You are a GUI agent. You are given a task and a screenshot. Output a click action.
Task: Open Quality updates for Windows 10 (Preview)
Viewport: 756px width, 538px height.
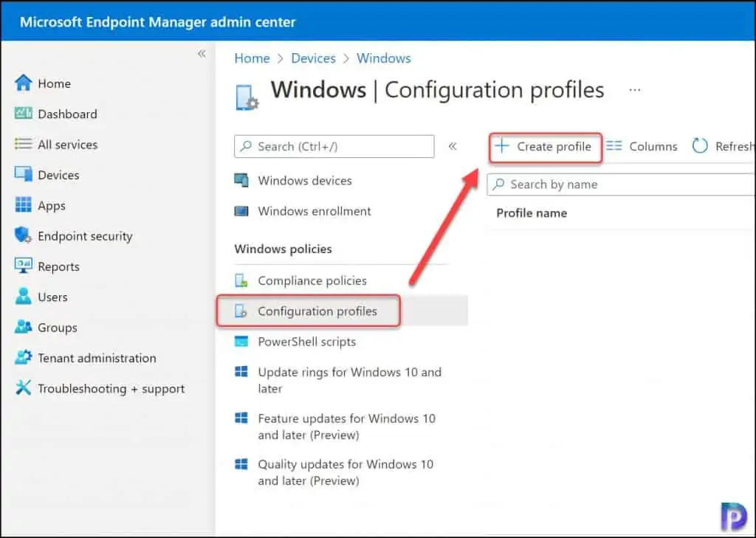tap(346, 472)
